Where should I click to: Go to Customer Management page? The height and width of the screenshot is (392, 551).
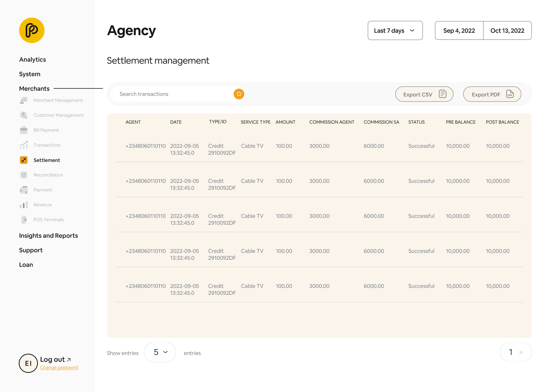tap(59, 115)
